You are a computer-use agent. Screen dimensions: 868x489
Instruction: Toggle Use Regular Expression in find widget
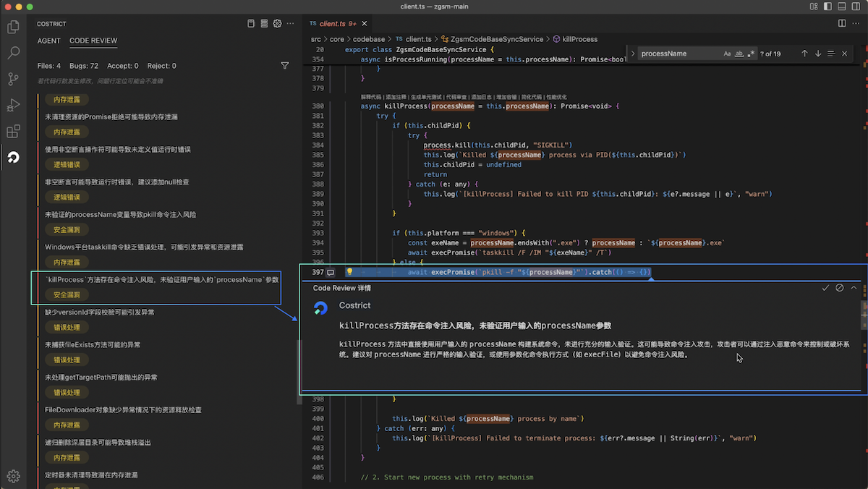click(751, 54)
